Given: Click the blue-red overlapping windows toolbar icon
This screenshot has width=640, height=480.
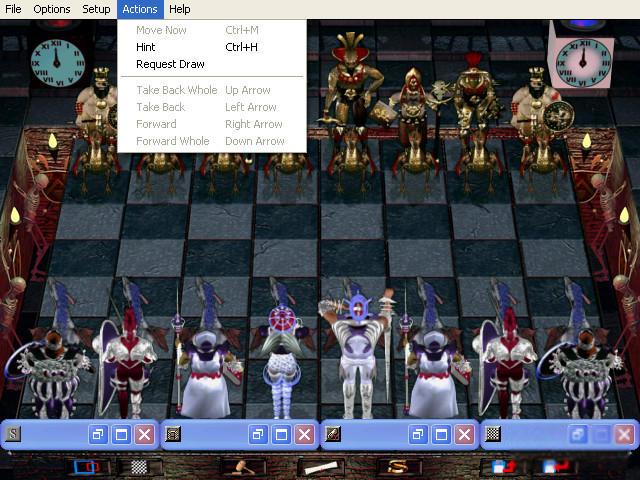Looking at the screenshot, I should (87, 467).
